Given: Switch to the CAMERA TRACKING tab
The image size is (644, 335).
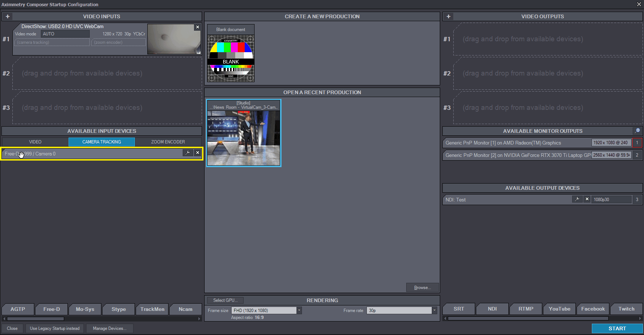Looking at the screenshot, I should click(x=102, y=142).
